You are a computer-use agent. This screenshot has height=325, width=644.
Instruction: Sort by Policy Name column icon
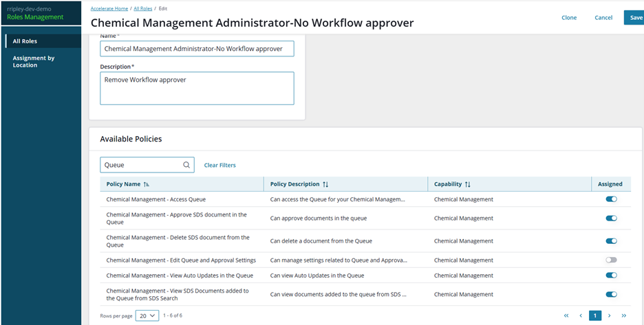[147, 184]
